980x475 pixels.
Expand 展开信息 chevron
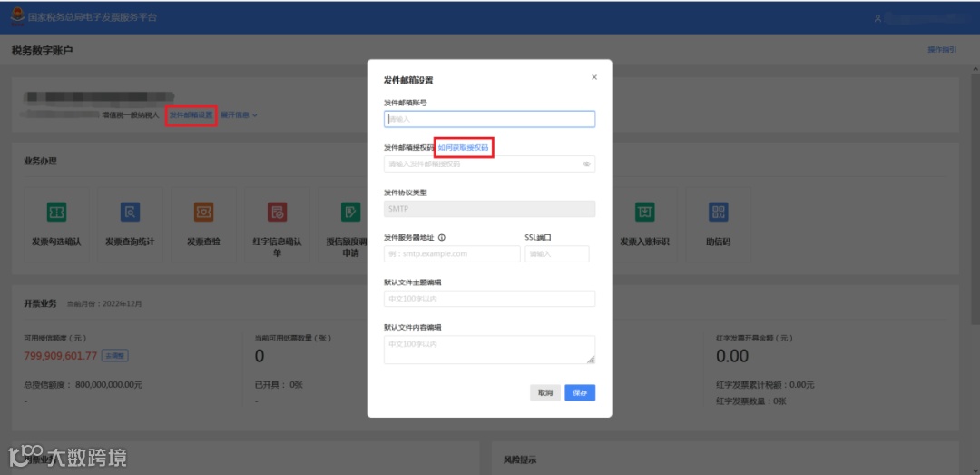tap(255, 115)
